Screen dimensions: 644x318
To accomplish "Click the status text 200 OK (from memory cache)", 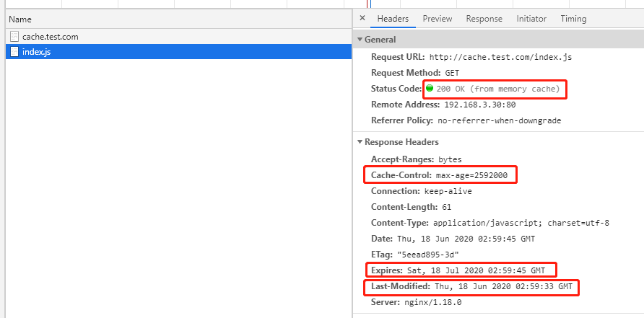I will (x=498, y=89).
